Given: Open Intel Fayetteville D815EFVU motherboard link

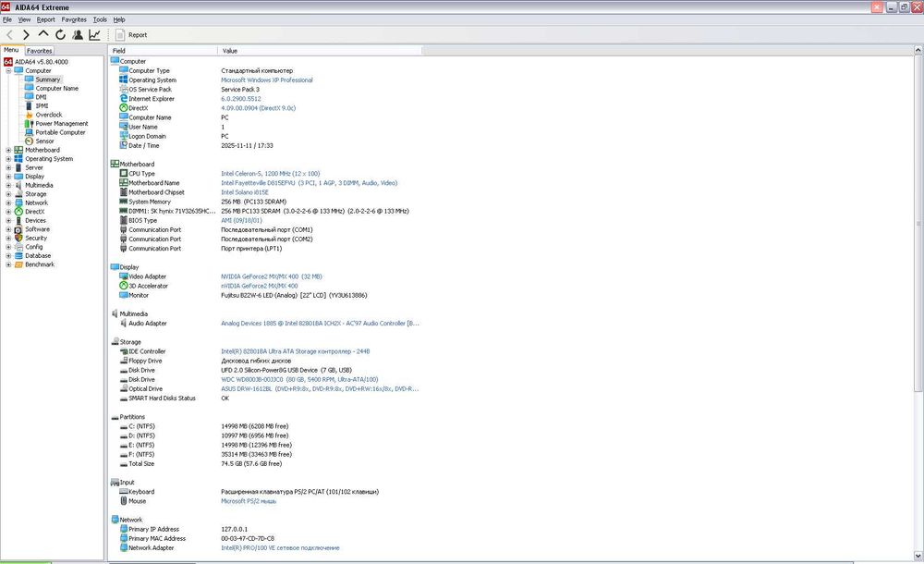Looking at the screenshot, I should pyautogui.click(x=310, y=183).
